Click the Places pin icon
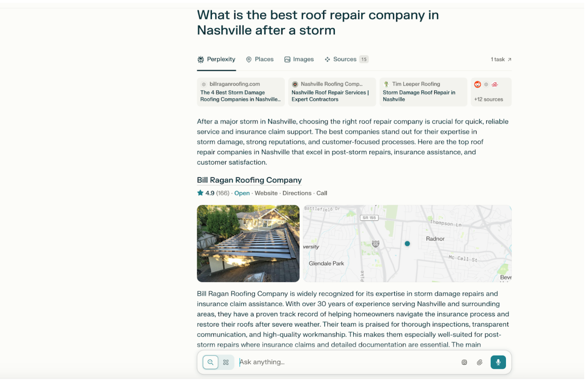Image resolution: width=588 pixels, height=380 pixels. point(249,60)
